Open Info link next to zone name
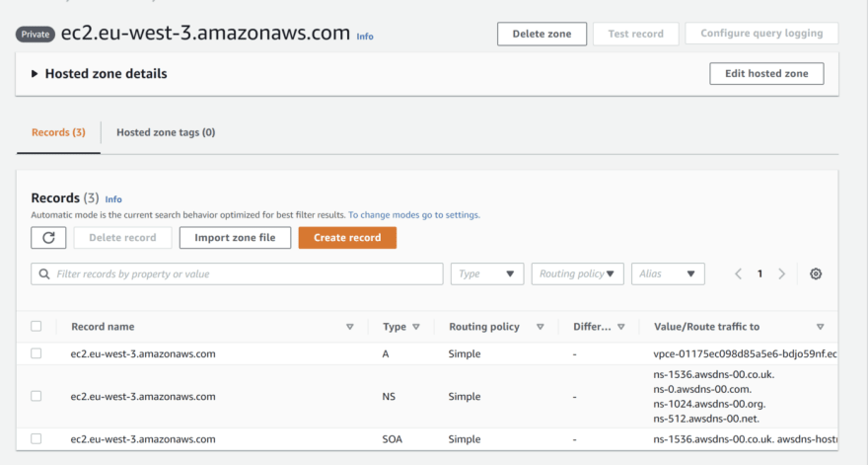Image resolution: width=868 pixels, height=465 pixels. (x=365, y=37)
